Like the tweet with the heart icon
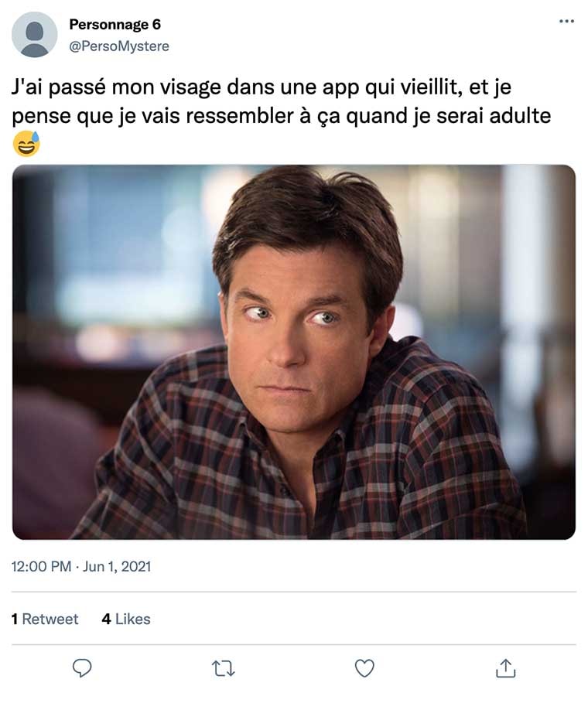This screenshot has width=588, height=703. pyautogui.click(x=364, y=667)
